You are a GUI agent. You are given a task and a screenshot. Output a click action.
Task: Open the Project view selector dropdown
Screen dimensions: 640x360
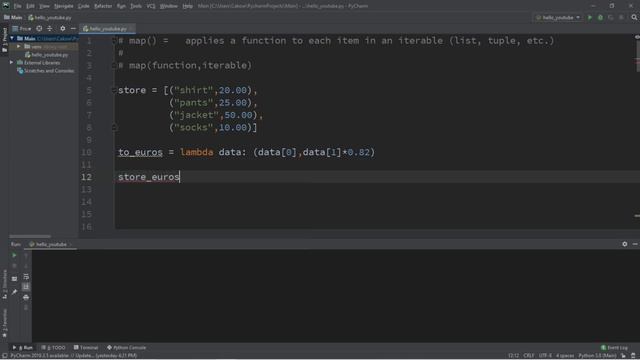[x=22, y=29]
